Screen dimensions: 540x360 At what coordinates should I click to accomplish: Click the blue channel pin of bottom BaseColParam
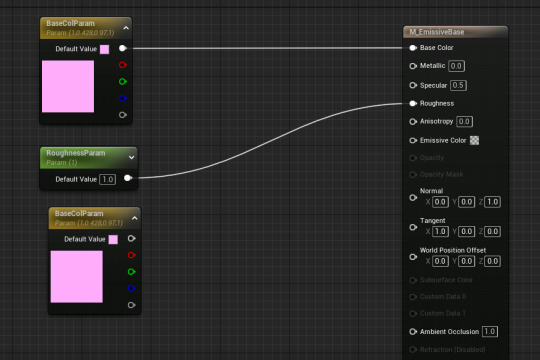pos(131,288)
